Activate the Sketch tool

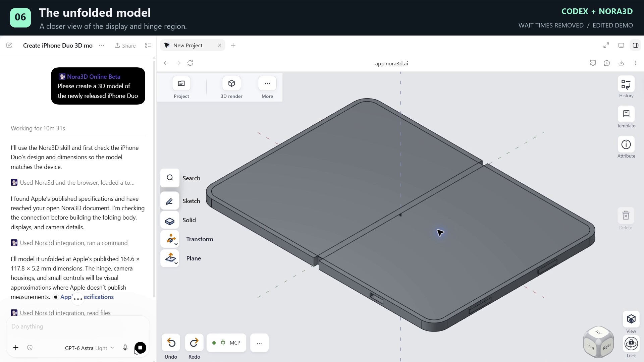[x=170, y=201]
